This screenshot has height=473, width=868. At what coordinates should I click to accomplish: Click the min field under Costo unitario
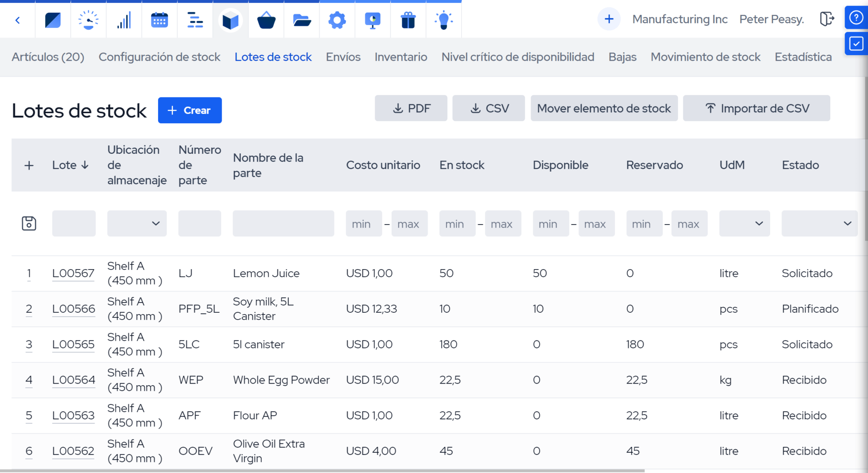[x=363, y=223]
